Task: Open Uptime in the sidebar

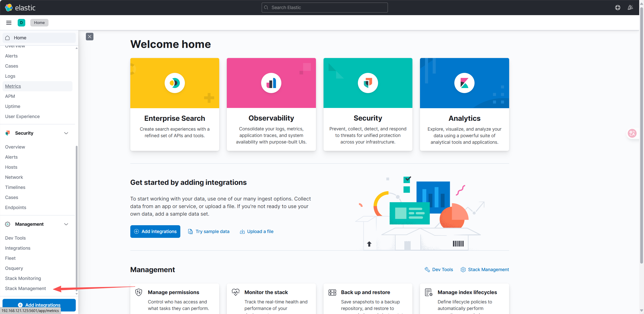Action: click(13, 106)
